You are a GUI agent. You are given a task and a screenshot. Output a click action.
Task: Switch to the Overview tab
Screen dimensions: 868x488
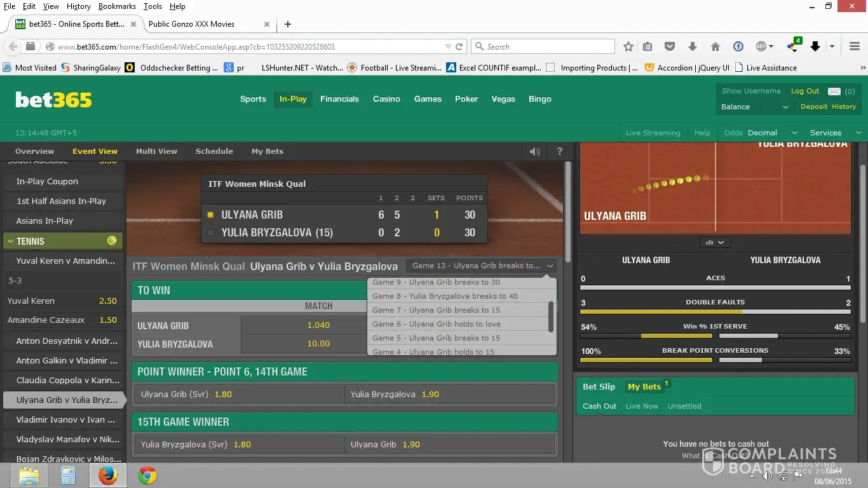(x=34, y=151)
